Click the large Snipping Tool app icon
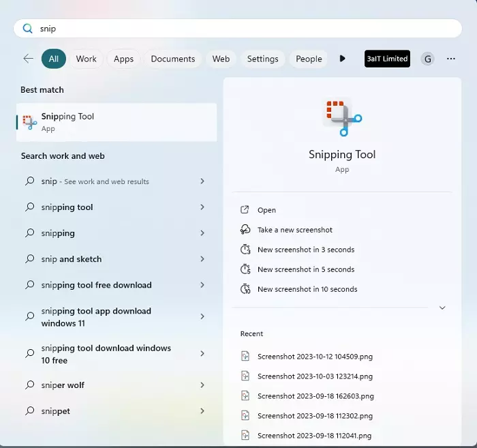477x448 pixels. coord(343,118)
